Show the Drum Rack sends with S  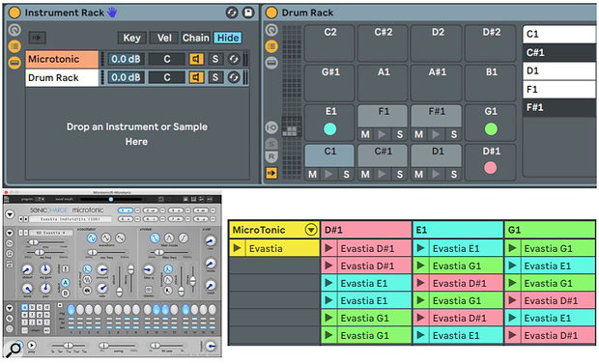pyautogui.click(x=271, y=144)
